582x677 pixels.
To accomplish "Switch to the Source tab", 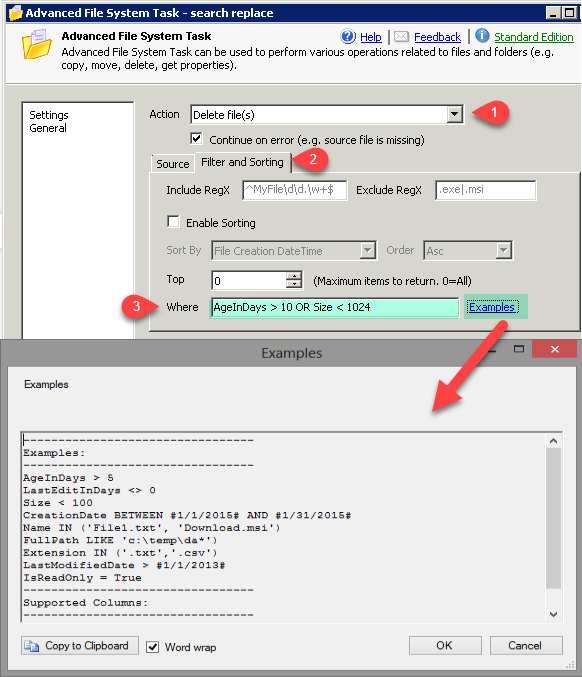I will tap(173, 164).
